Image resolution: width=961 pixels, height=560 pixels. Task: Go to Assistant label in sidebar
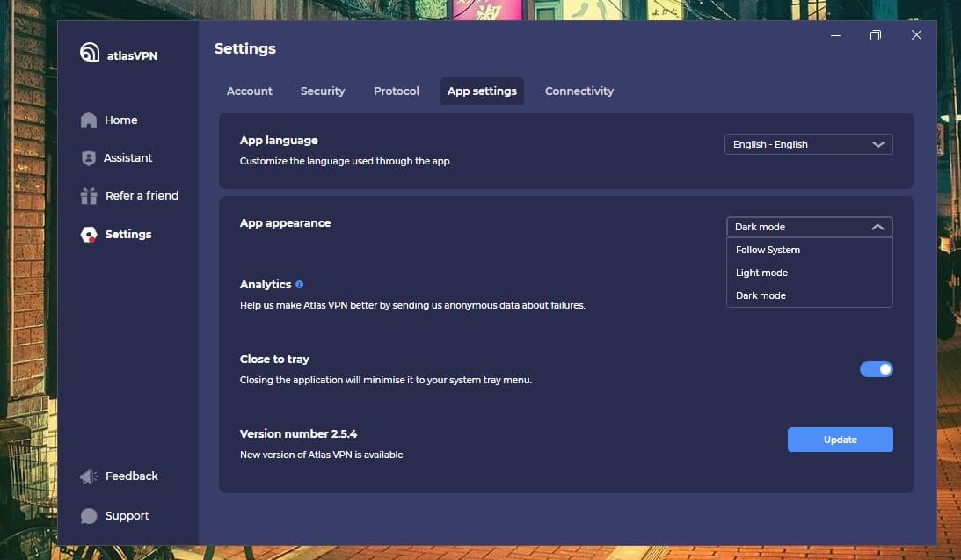coord(127,158)
